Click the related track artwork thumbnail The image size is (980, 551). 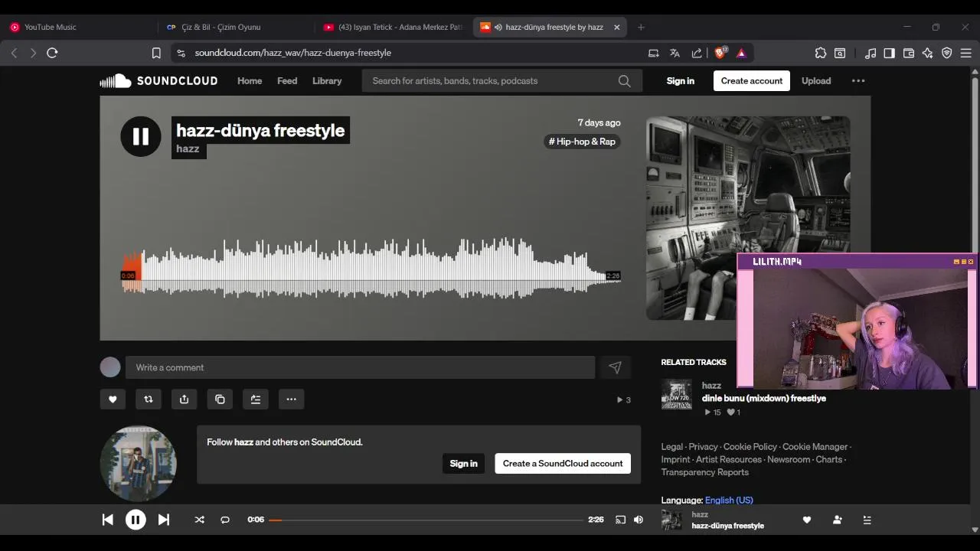point(677,394)
